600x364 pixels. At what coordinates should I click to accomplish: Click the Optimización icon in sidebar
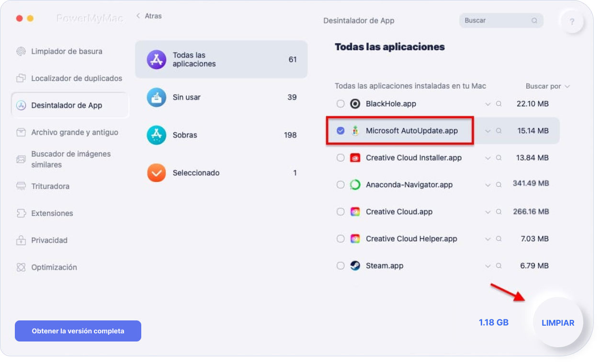click(21, 267)
